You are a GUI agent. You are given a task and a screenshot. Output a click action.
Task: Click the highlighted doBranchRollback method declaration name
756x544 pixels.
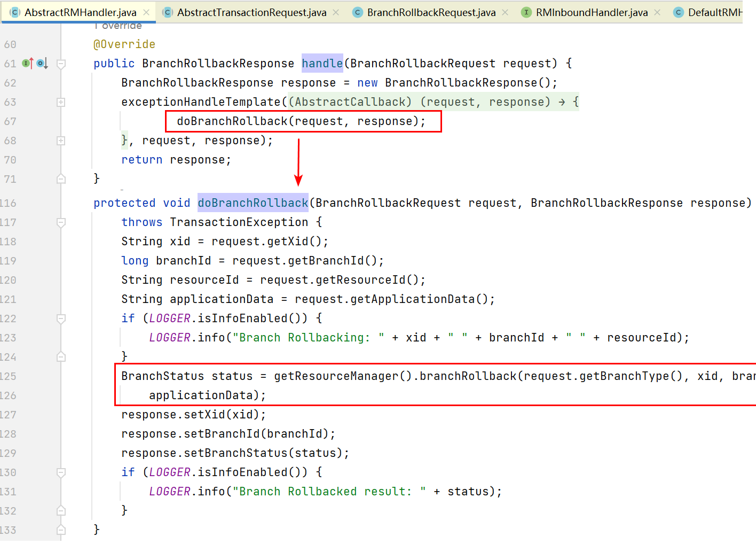[253, 203]
